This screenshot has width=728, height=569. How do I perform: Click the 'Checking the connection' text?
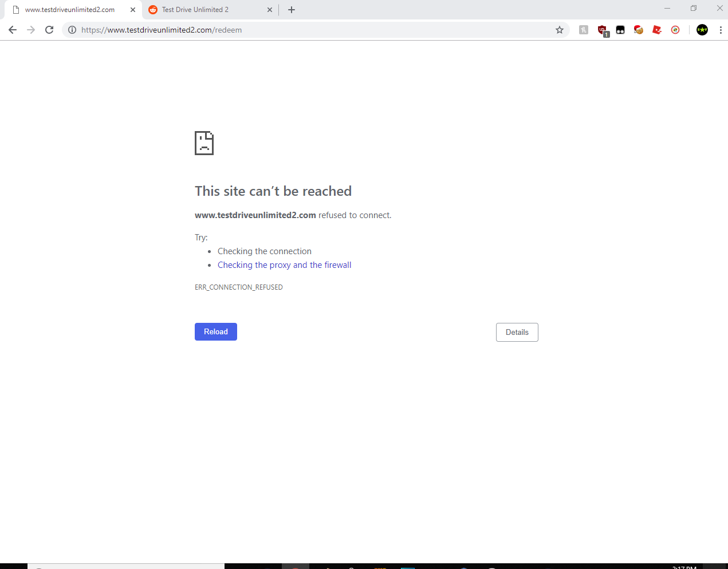pos(265,251)
